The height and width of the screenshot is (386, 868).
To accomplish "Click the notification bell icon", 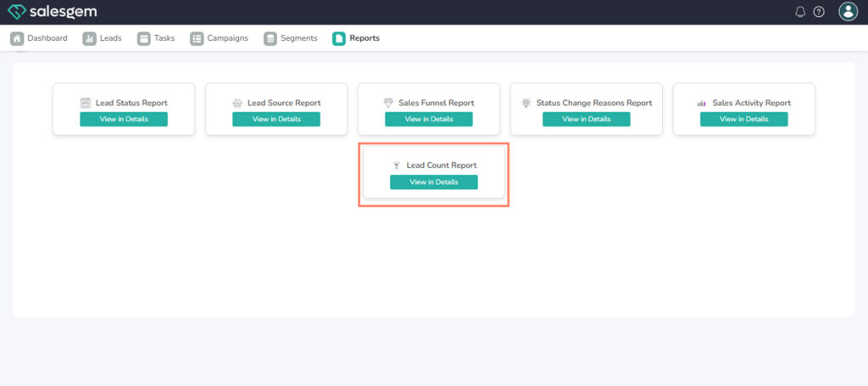I will (800, 12).
